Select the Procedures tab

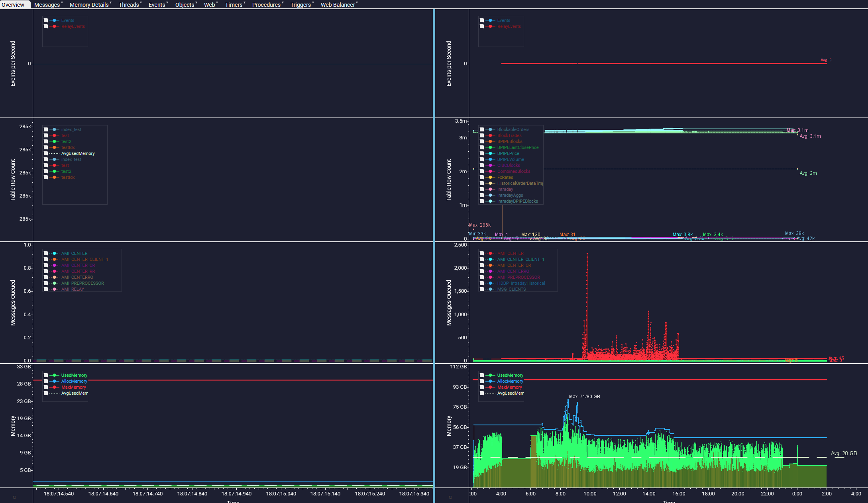coord(266,5)
